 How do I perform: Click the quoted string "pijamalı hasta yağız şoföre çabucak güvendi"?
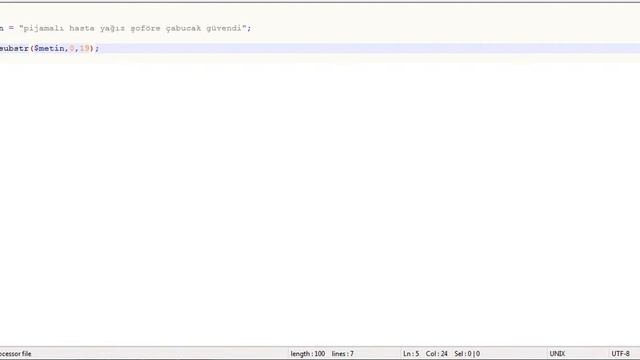coord(133,28)
